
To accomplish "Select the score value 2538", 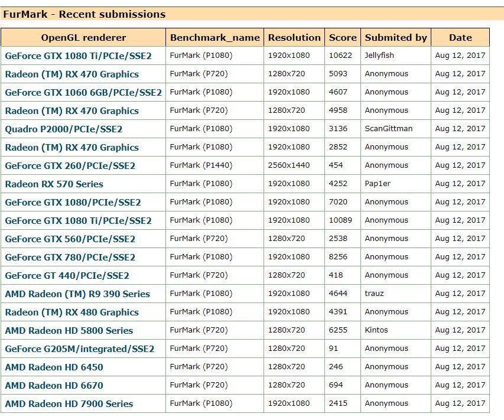I will pyautogui.click(x=338, y=239).
